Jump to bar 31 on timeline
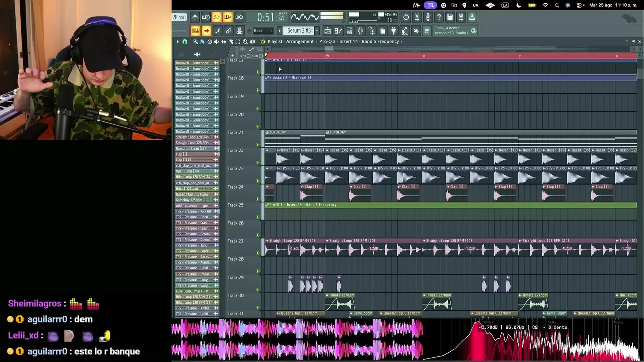Viewport: 644px width, 362px height. [520, 56]
